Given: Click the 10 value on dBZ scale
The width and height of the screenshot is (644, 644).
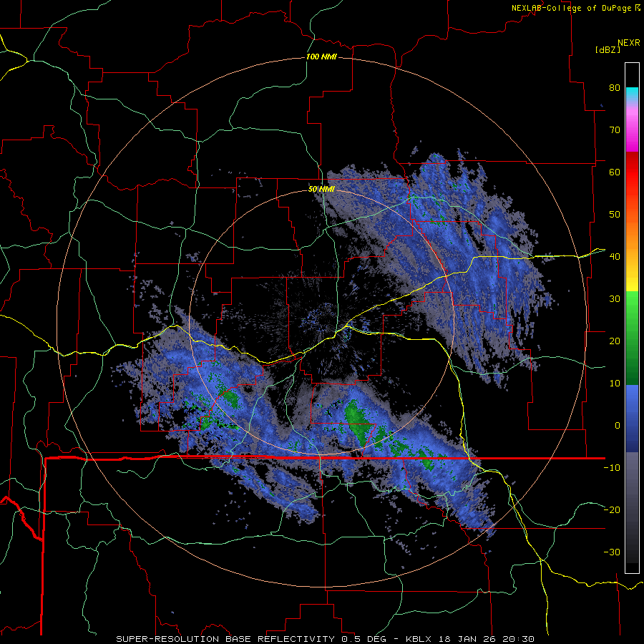Looking at the screenshot, I should pyautogui.click(x=615, y=384).
